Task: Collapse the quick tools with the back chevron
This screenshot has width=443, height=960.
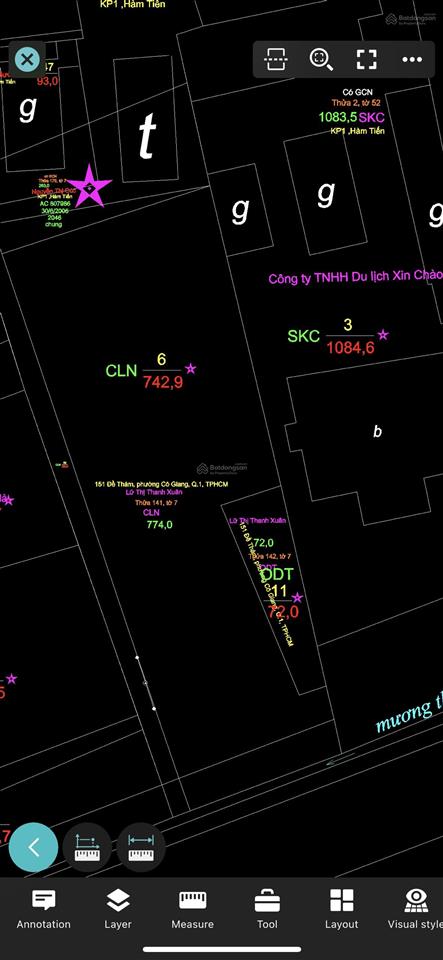Action: (x=34, y=847)
